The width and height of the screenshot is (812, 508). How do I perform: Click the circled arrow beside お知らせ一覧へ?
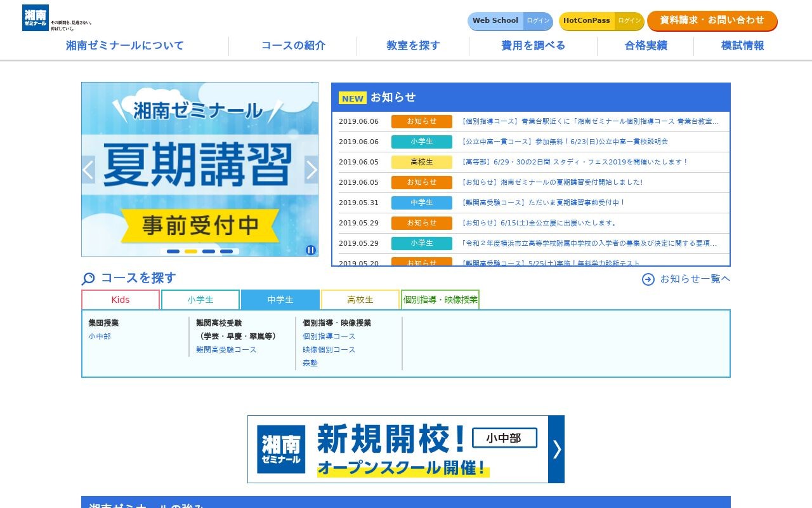[648, 279]
